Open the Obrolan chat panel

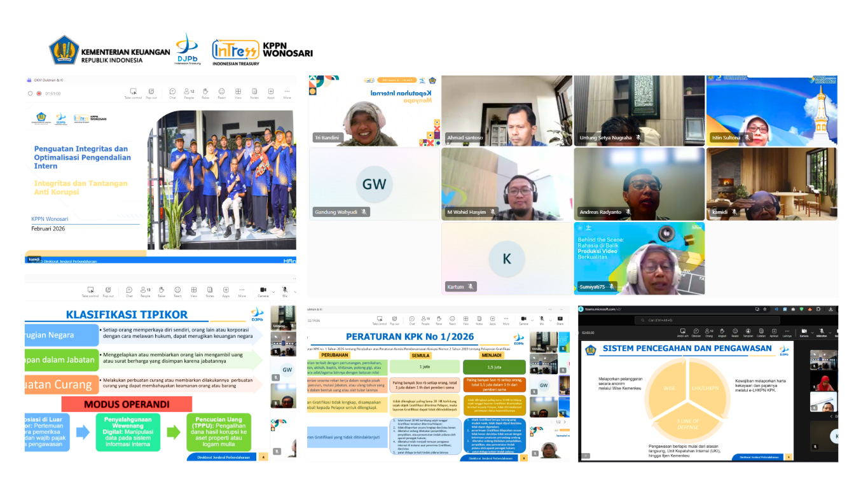(x=696, y=331)
